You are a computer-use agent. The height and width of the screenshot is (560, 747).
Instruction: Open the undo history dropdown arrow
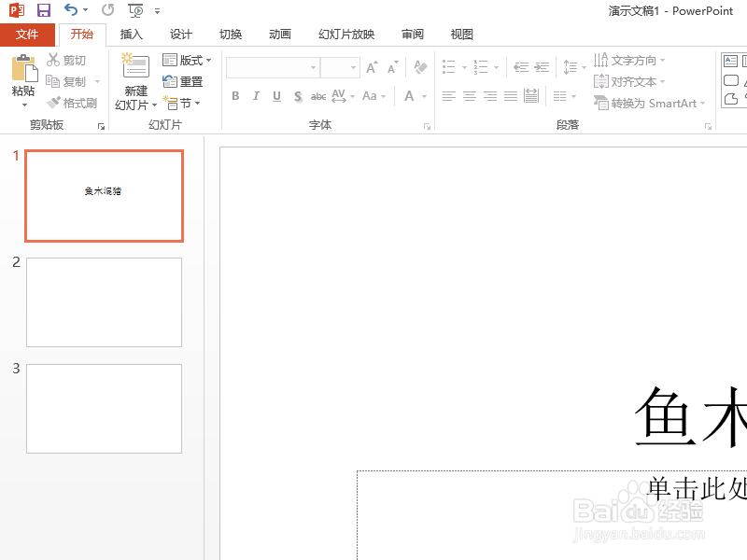[x=85, y=10]
